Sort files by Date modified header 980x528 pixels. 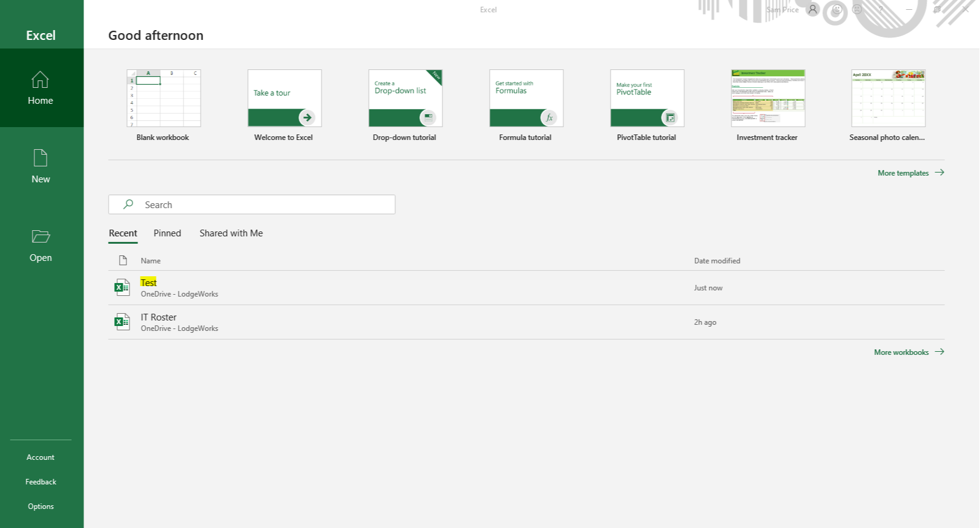pyautogui.click(x=717, y=261)
